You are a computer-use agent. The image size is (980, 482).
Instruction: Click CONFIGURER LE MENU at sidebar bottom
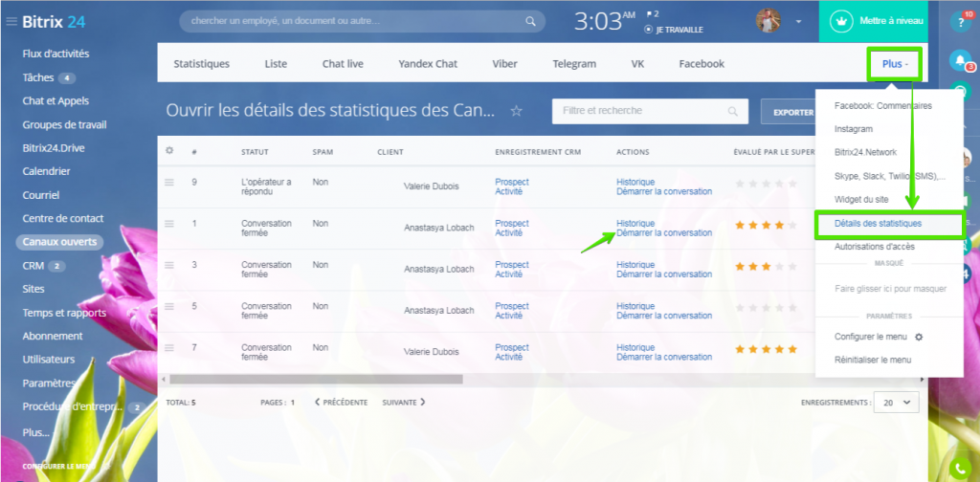point(59,467)
